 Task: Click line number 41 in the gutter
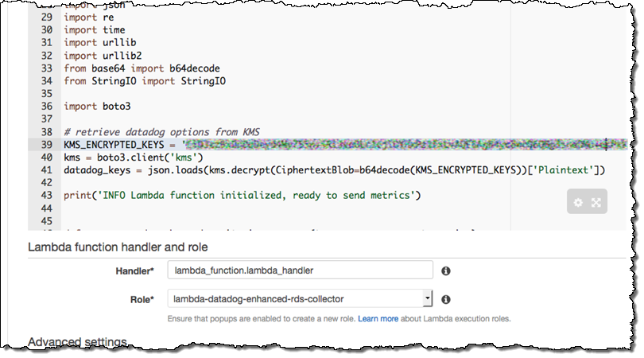47,169
